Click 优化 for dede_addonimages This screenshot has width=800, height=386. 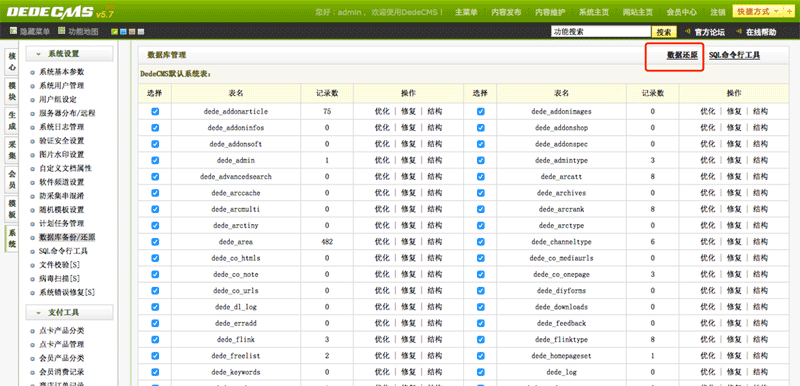[708, 111]
